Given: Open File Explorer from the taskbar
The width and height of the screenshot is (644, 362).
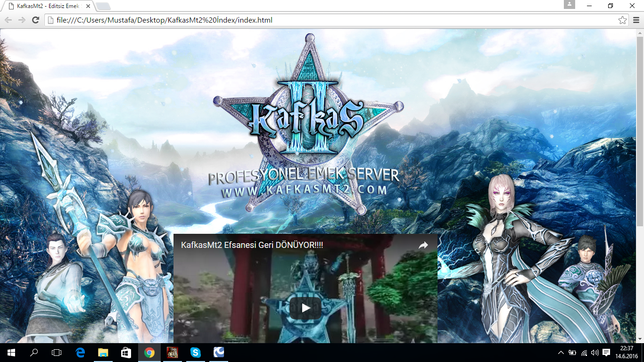Looking at the screenshot, I should click(103, 353).
